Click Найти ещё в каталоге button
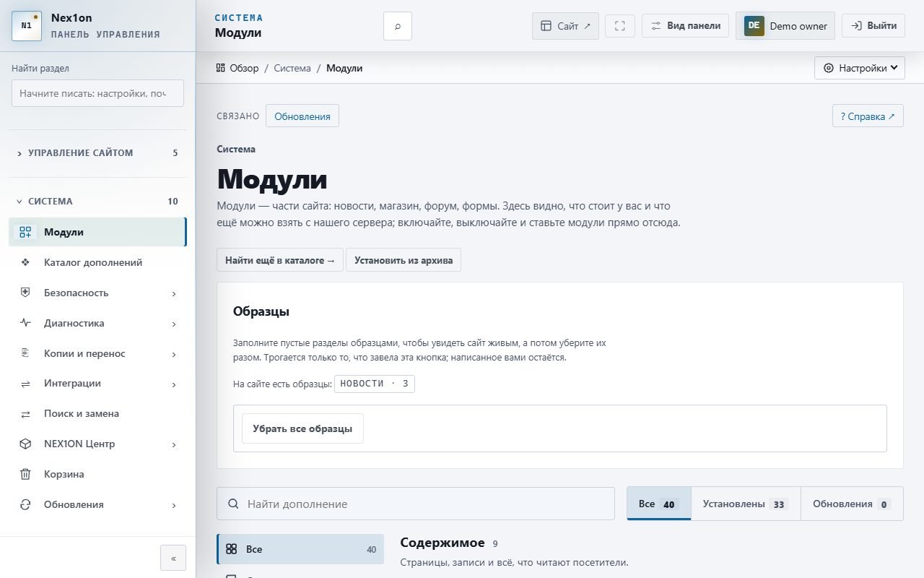 point(280,260)
